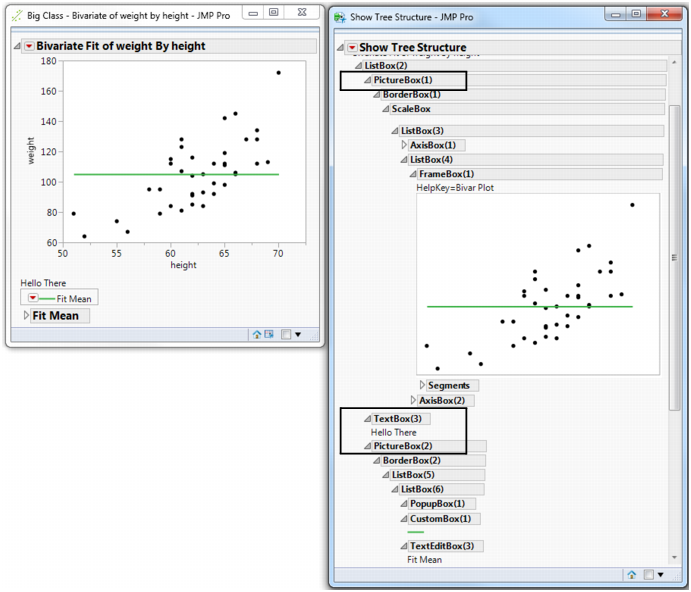
Task: Select TextBox(3) node in tree
Action: point(397,418)
